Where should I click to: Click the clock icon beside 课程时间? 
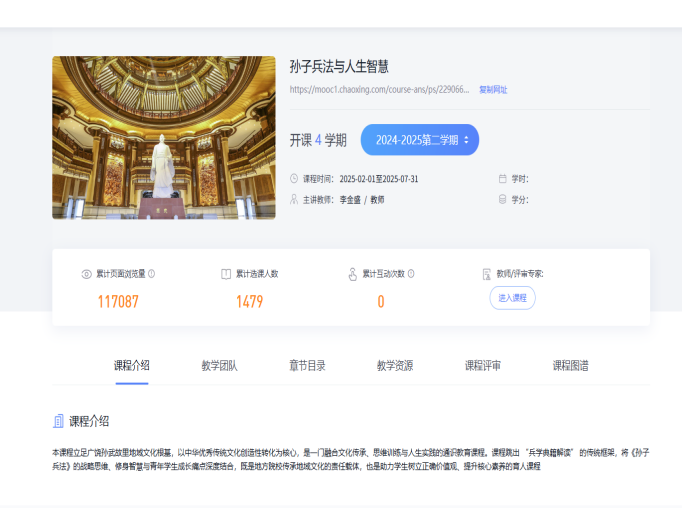(x=294, y=179)
